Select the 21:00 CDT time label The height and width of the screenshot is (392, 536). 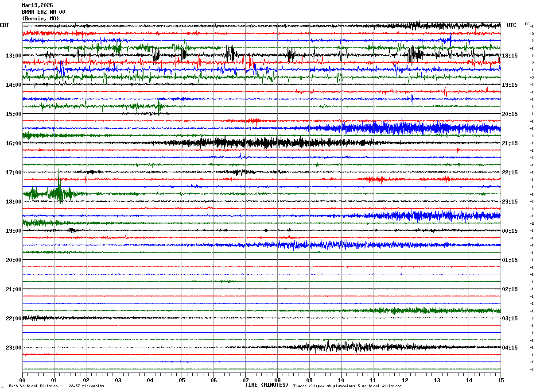click(13, 289)
